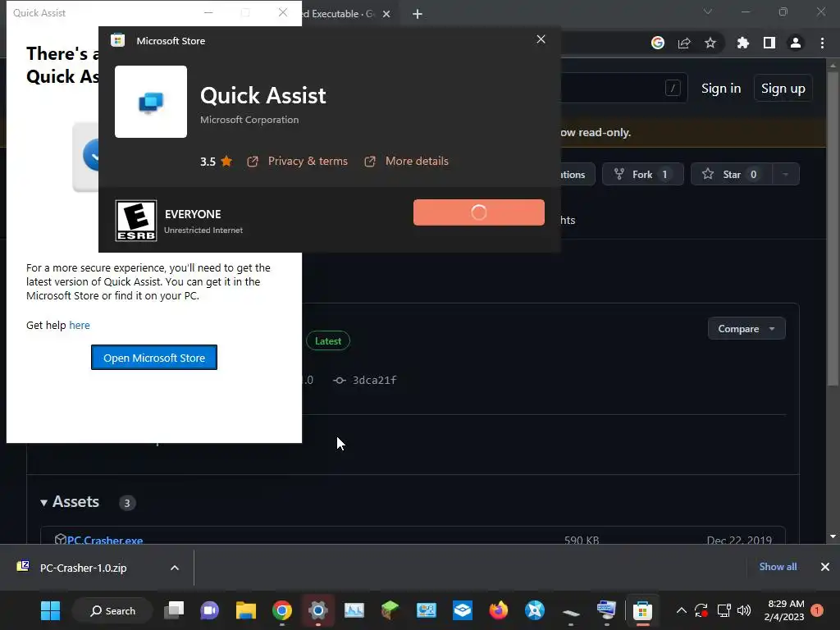Image resolution: width=840 pixels, height=630 pixels.
Task: Click the Microsoft Store title logo icon
Action: pyautogui.click(x=118, y=41)
